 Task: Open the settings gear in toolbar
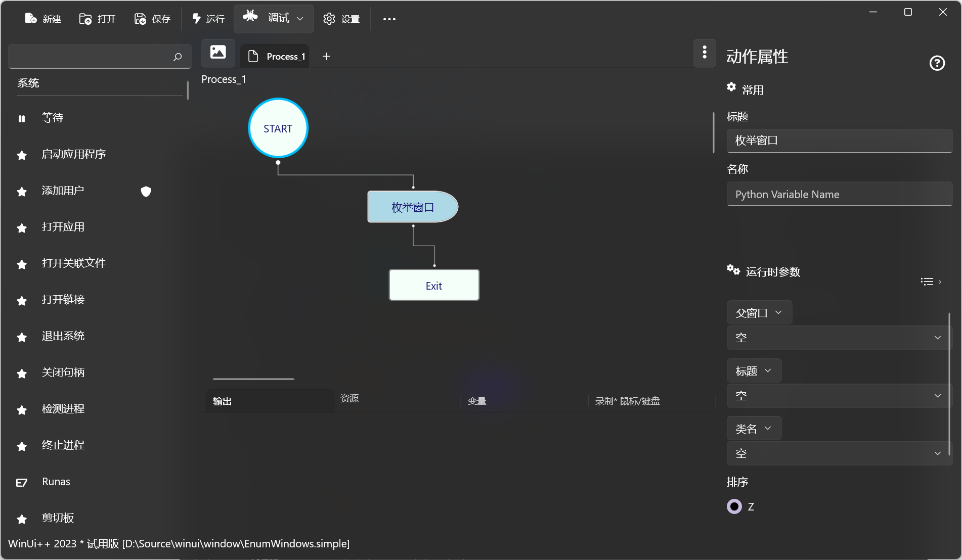(x=329, y=19)
